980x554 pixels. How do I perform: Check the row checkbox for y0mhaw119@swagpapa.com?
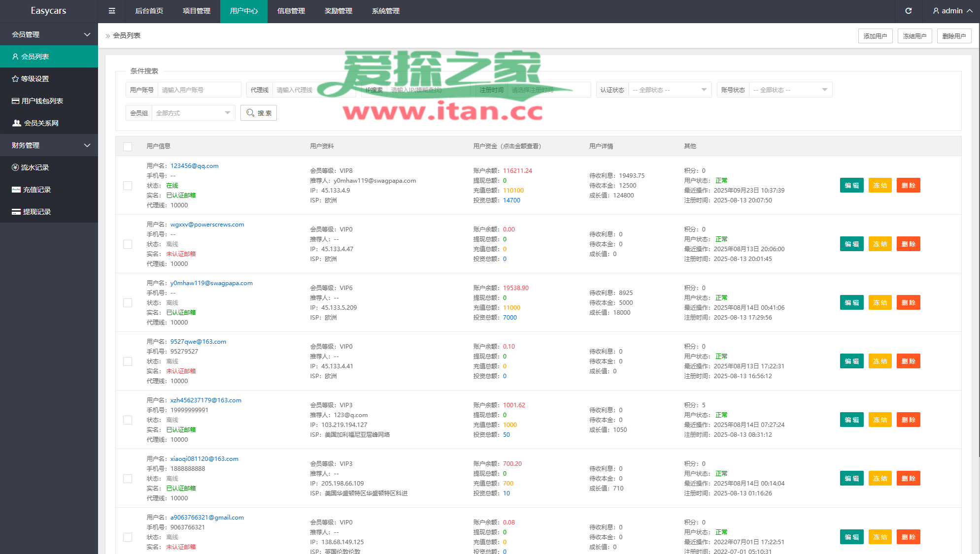128,303
